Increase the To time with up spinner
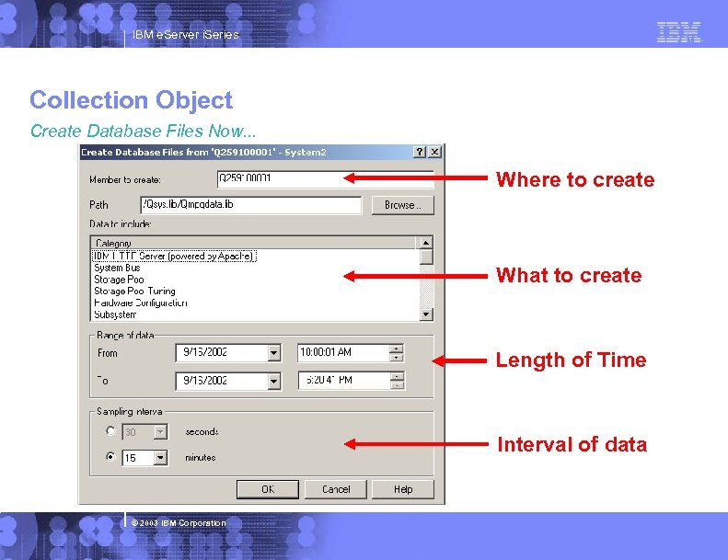 point(397,377)
